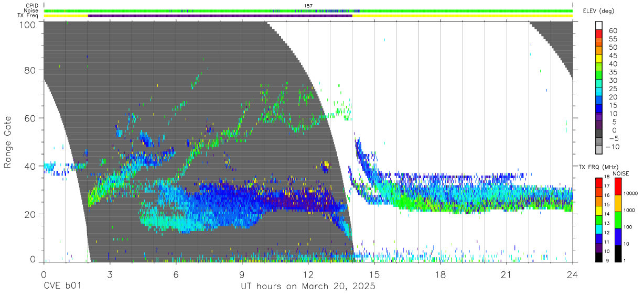Image resolution: width=644 pixels, height=297 pixels.
Task: Click the Range Gate axis label
Action: click(x=8, y=141)
